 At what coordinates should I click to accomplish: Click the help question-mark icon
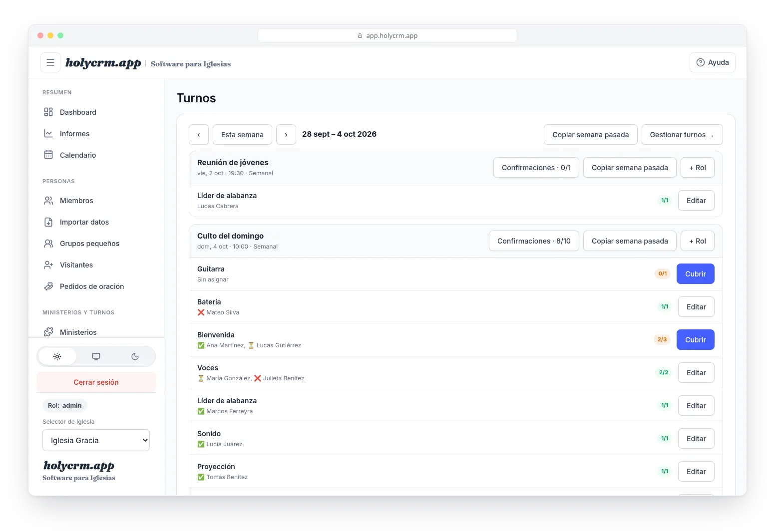(x=701, y=62)
